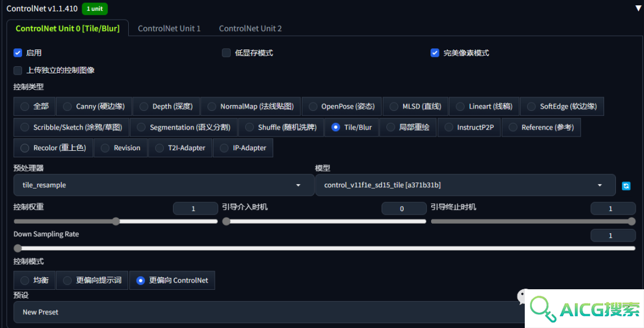Switch to ControlNet Unit 1 tab

pos(169,28)
